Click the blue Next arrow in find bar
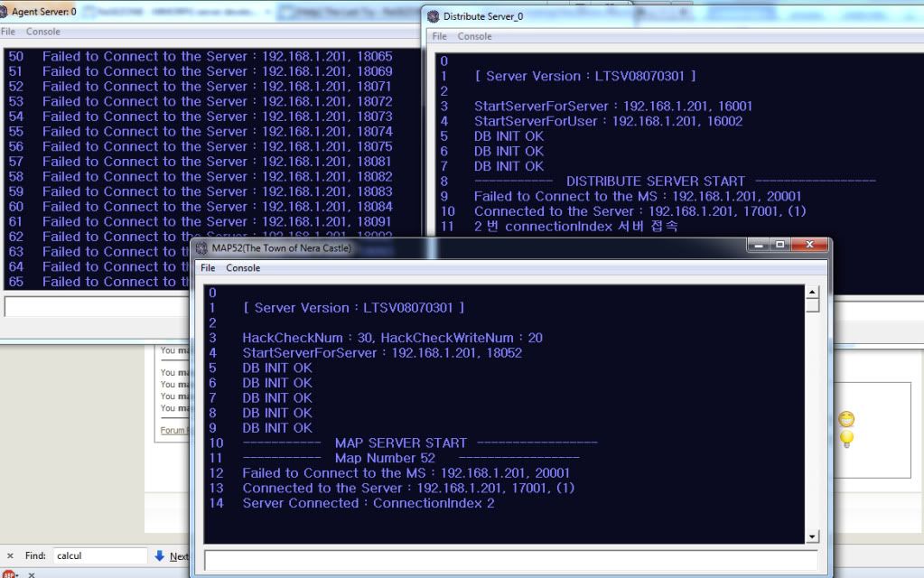This screenshot has width=924, height=578. coord(160,556)
